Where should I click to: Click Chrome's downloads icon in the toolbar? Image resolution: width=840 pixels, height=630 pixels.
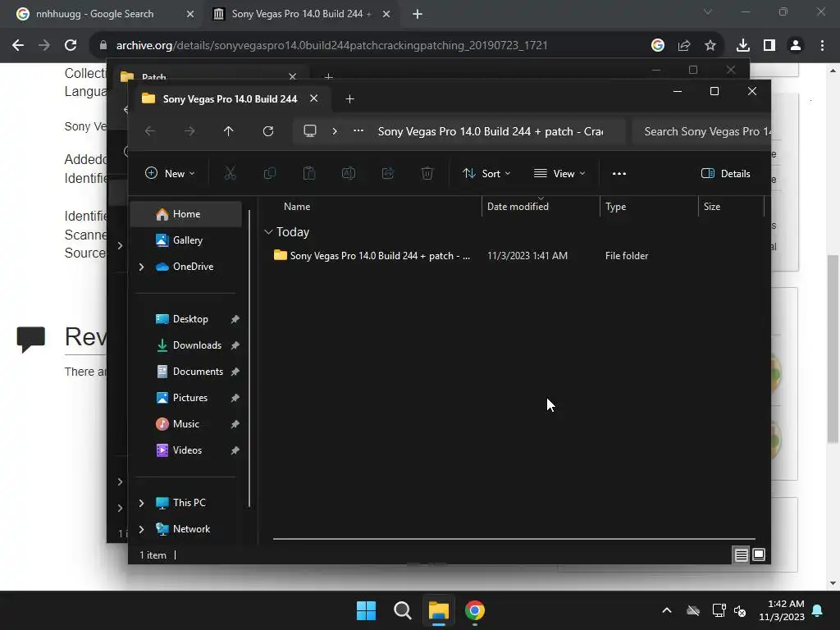tap(742, 45)
